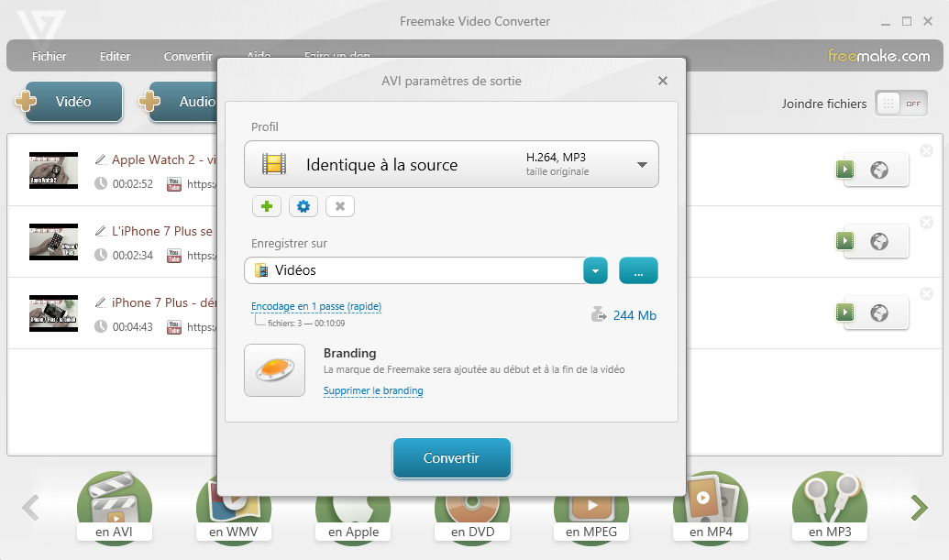
Task: Open the Vidéos save location dropdown arrow
Action: (x=596, y=270)
